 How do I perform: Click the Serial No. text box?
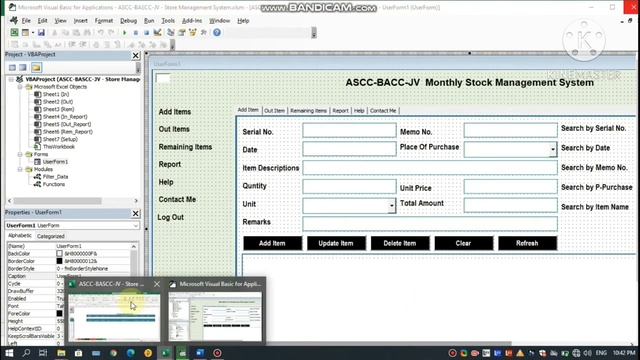[x=349, y=130]
